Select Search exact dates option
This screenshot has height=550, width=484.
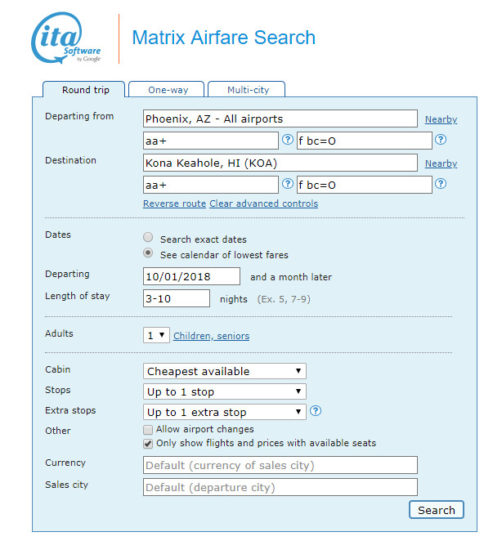click(148, 237)
